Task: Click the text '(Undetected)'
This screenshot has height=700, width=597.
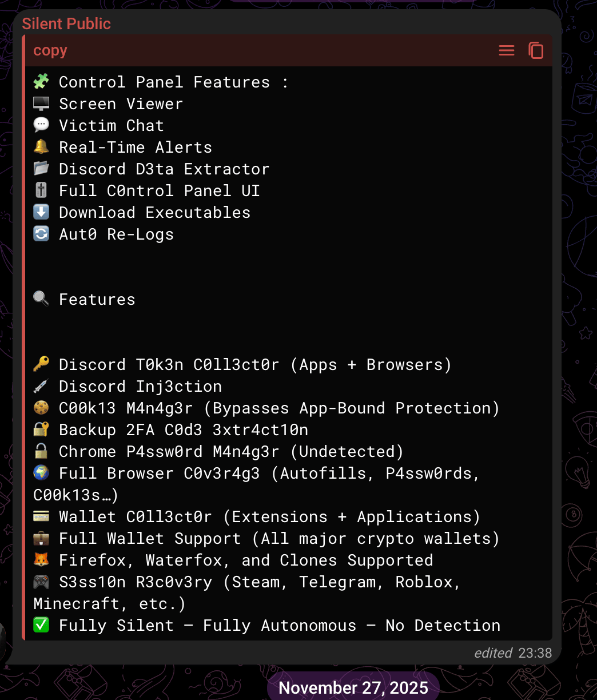Action: (347, 452)
